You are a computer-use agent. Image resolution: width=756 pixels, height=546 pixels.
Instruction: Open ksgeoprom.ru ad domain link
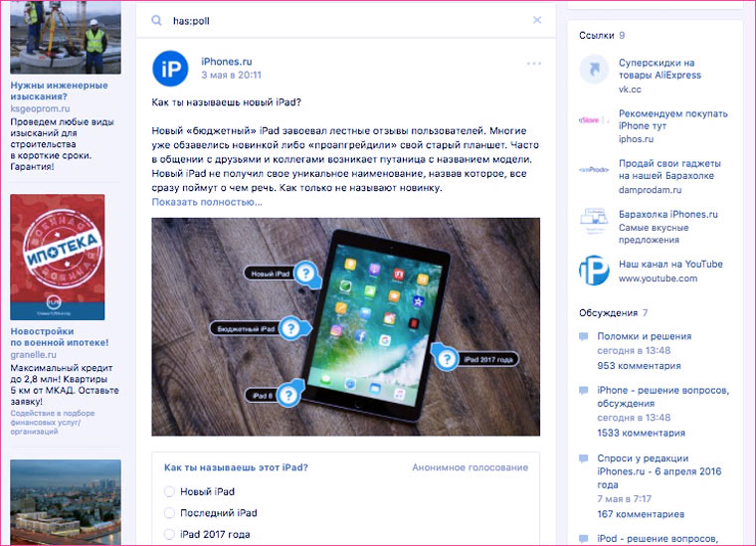point(40,108)
